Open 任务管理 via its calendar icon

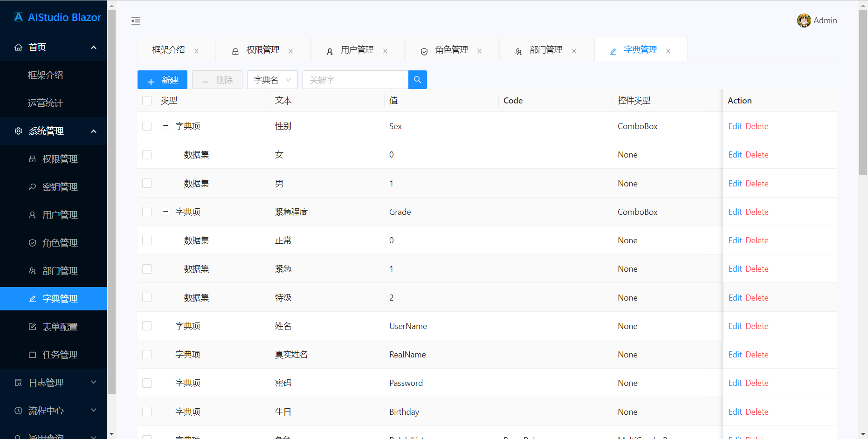(x=32, y=355)
